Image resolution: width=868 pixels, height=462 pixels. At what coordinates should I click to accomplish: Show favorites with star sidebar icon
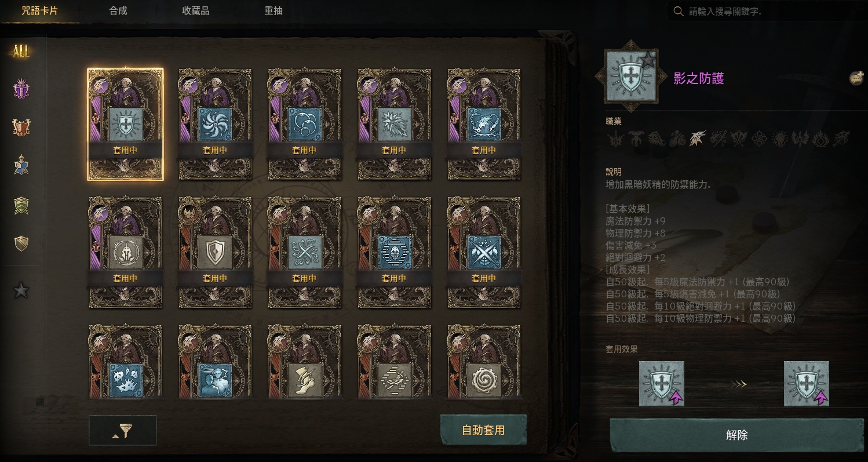(x=21, y=290)
